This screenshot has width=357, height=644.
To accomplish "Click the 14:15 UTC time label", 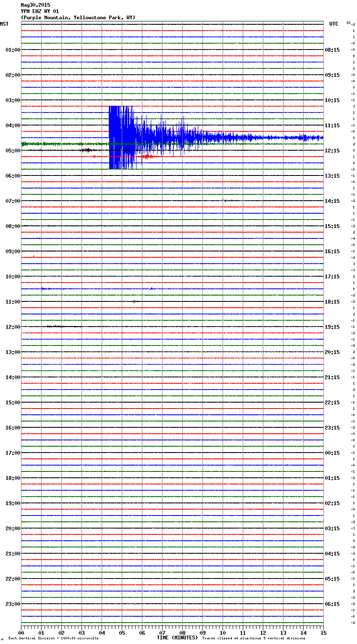I will pyautogui.click(x=332, y=201).
